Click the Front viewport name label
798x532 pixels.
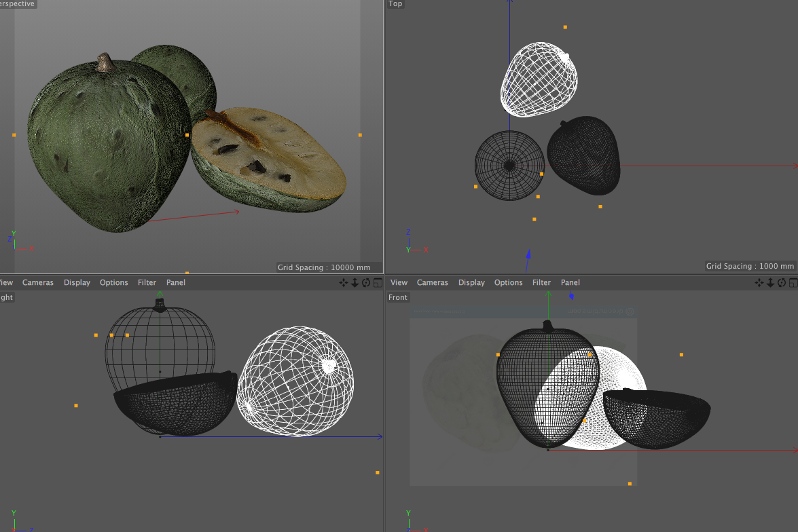tap(398, 298)
